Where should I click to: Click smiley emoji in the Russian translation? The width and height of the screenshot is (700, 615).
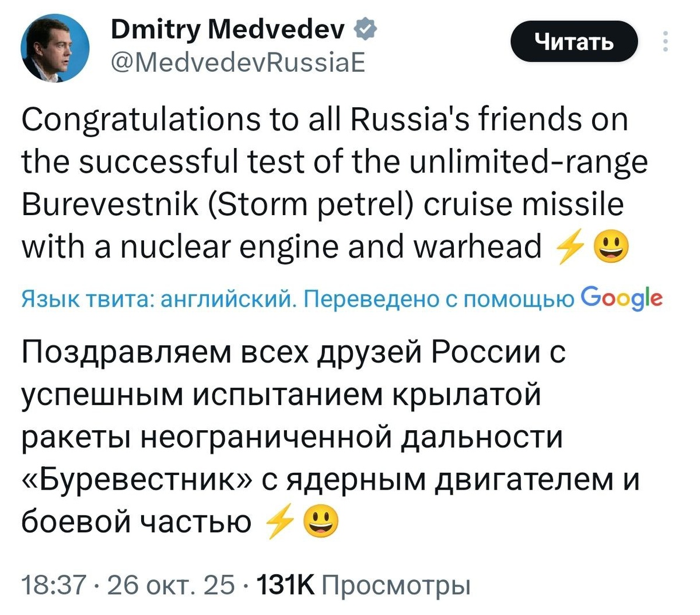tap(321, 522)
